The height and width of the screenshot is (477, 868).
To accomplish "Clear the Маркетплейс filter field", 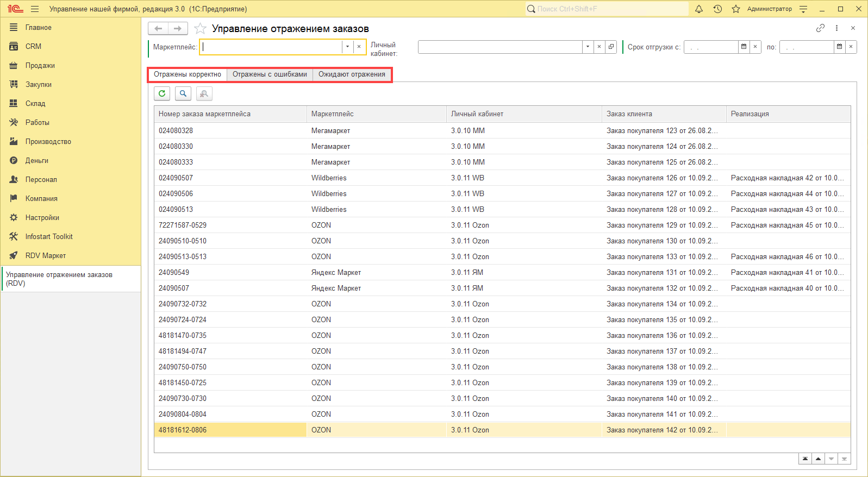I will coord(359,47).
